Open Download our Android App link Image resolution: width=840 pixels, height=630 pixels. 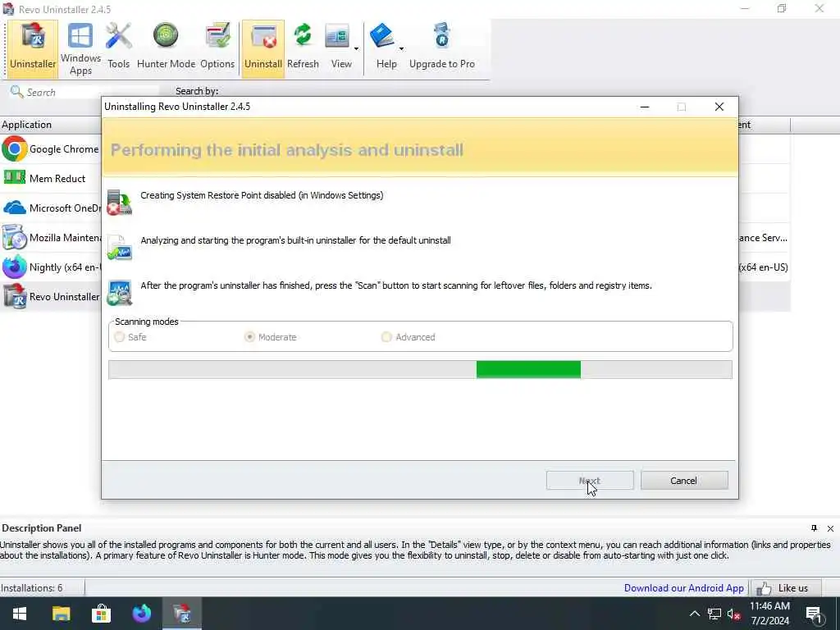pyautogui.click(x=683, y=587)
